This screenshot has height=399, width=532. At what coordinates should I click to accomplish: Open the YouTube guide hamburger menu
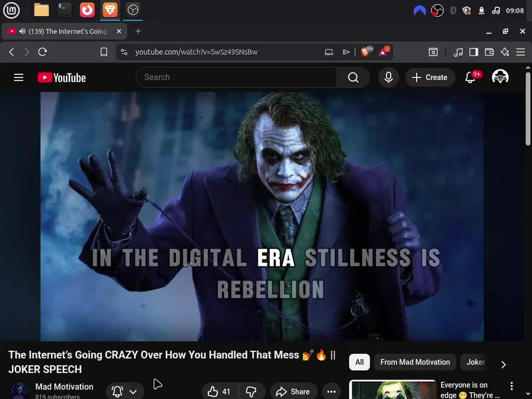[19, 78]
